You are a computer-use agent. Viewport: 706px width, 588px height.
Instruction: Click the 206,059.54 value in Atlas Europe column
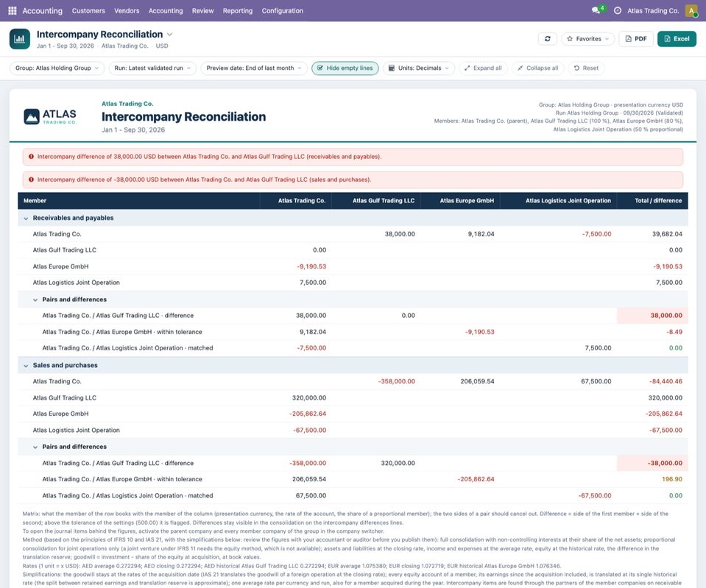(477, 381)
